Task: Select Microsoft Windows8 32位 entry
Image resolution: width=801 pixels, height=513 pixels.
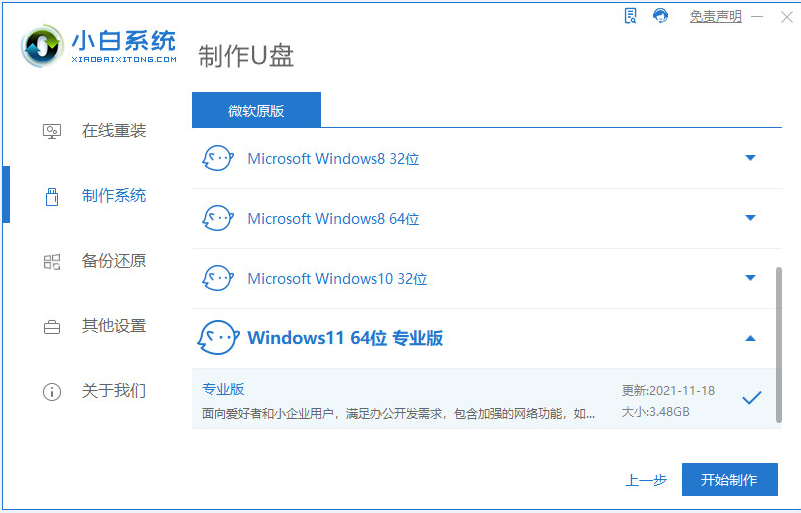Action: pyautogui.click(x=333, y=159)
